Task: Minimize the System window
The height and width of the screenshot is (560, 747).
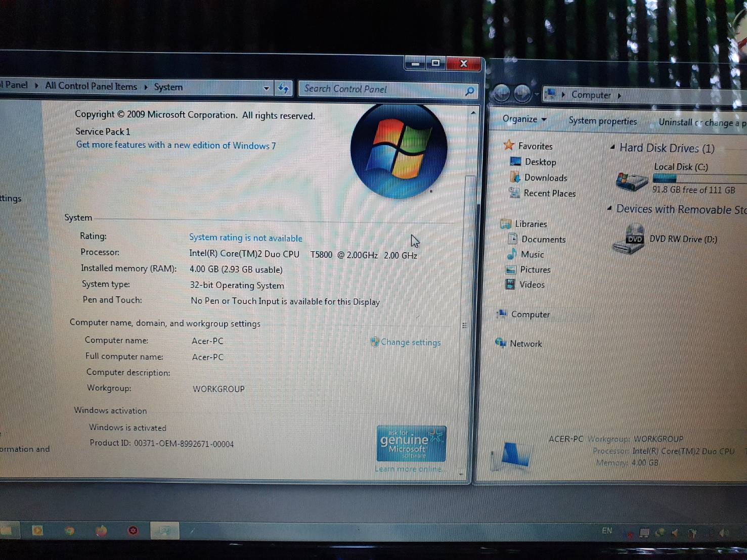Action: pos(415,63)
